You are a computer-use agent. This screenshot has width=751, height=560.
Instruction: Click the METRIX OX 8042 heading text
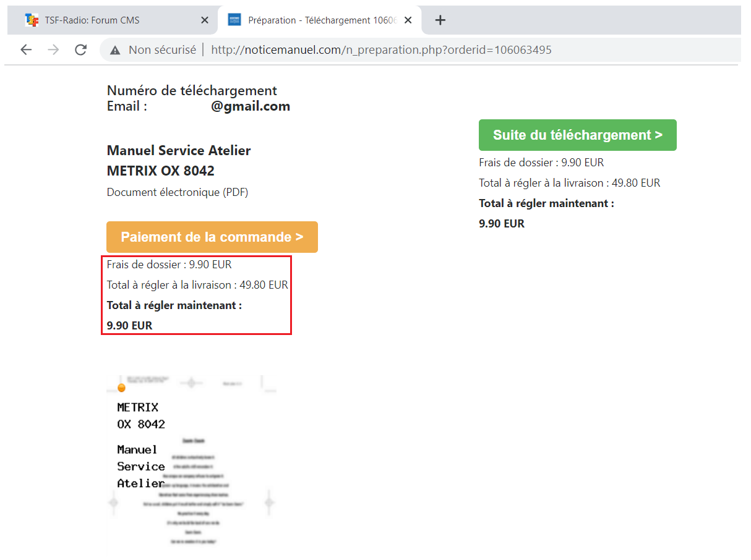click(x=161, y=171)
